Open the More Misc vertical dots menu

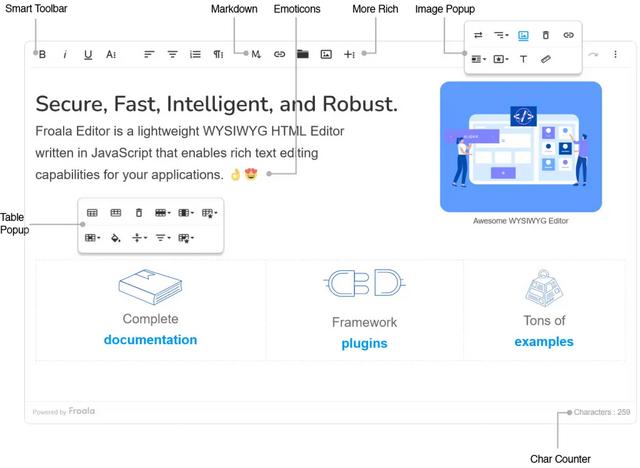pos(615,54)
